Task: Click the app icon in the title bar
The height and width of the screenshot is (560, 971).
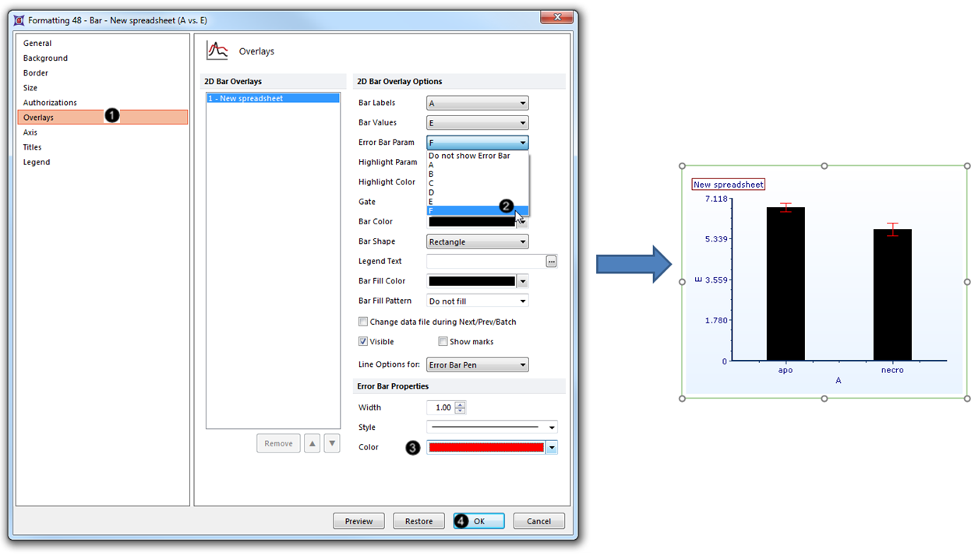Action: pyautogui.click(x=19, y=20)
